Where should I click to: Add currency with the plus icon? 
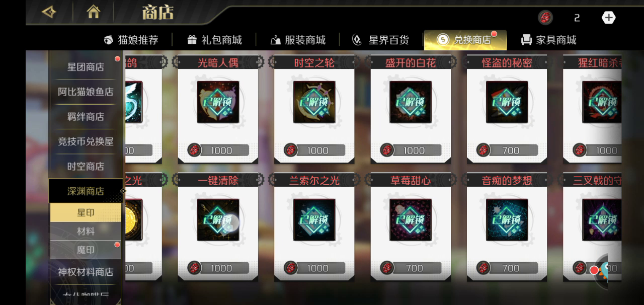tap(609, 18)
